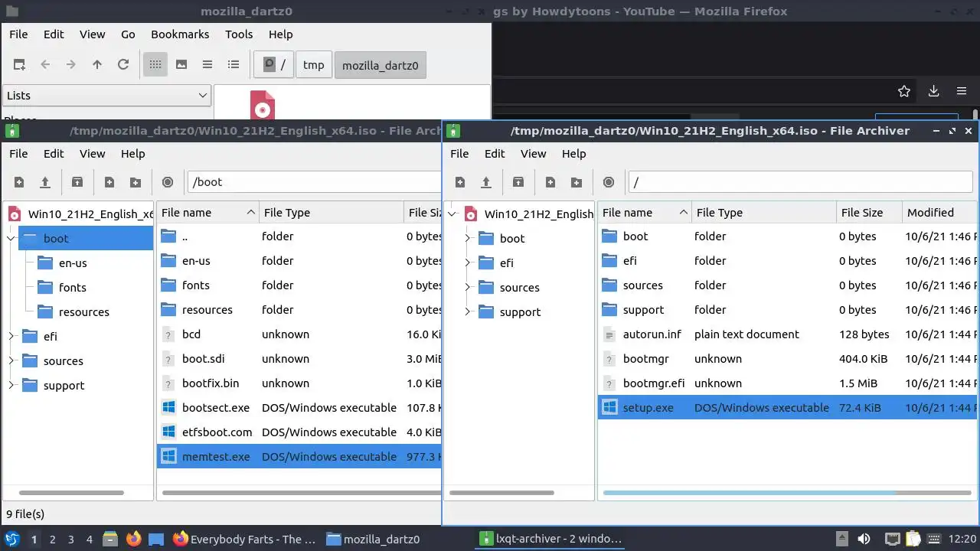
Task: Click Firefox bookmark star icon
Action: point(904,91)
